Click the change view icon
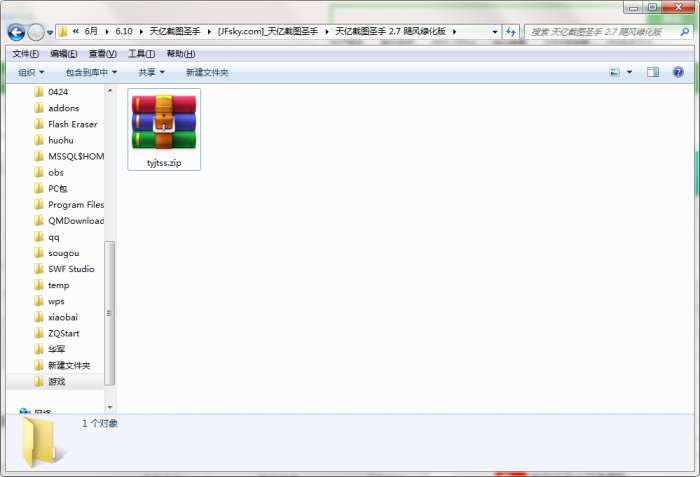This screenshot has height=477, width=700. point(615,72)
